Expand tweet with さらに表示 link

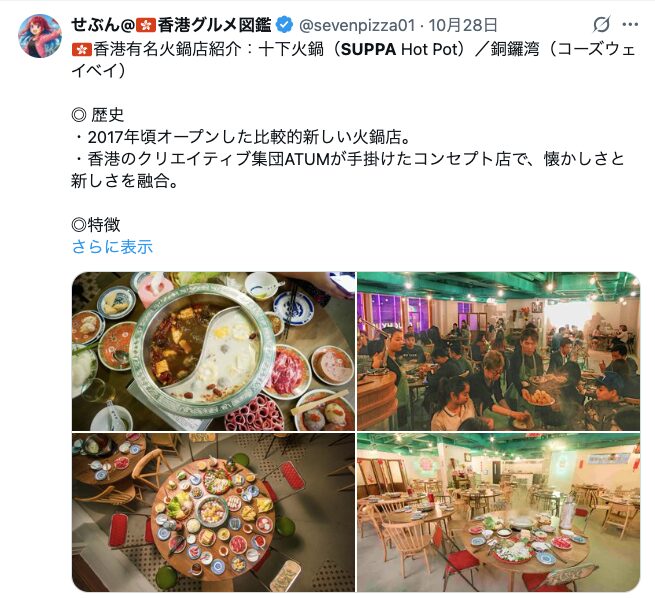point(112,246)
